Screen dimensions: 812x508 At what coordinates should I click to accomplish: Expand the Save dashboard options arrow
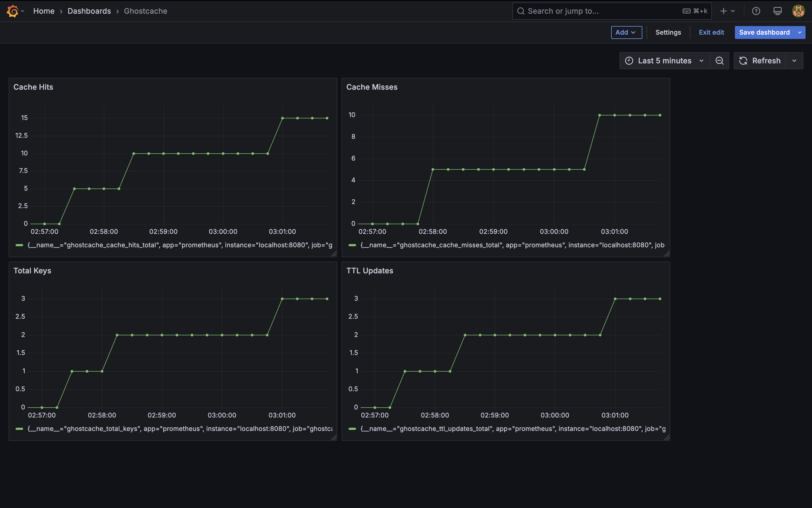tap(800, 32)
